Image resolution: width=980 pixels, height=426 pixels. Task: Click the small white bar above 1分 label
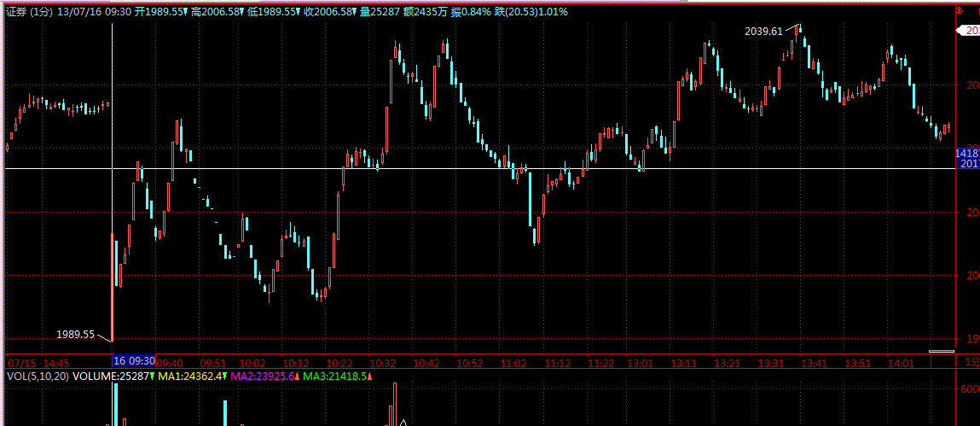(941, 351)
